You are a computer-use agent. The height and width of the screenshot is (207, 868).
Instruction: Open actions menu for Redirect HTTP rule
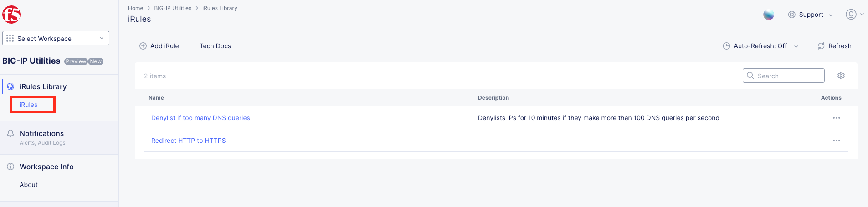(837, 141)
